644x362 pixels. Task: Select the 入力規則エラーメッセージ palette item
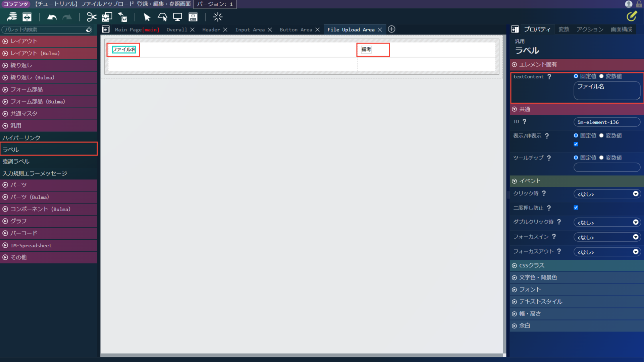pos(49,173)
